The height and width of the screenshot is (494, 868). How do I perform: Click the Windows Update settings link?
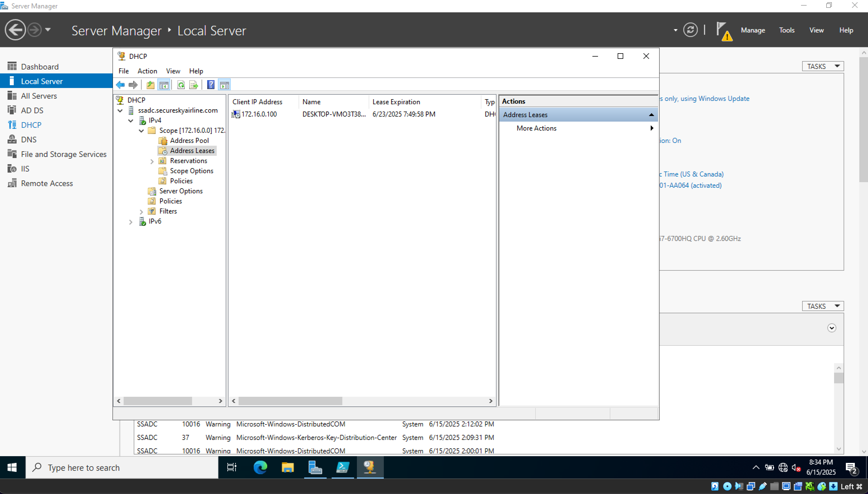click(704, 98)
